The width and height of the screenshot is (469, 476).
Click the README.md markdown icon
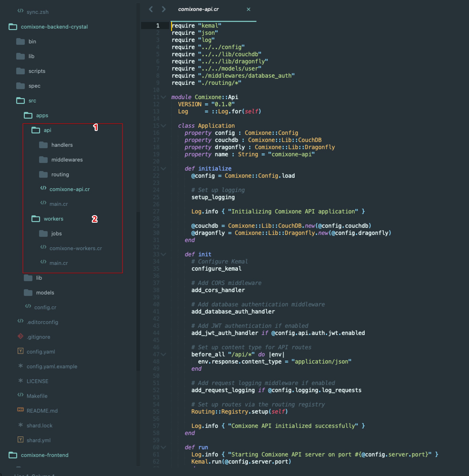(x=20, y=410)
